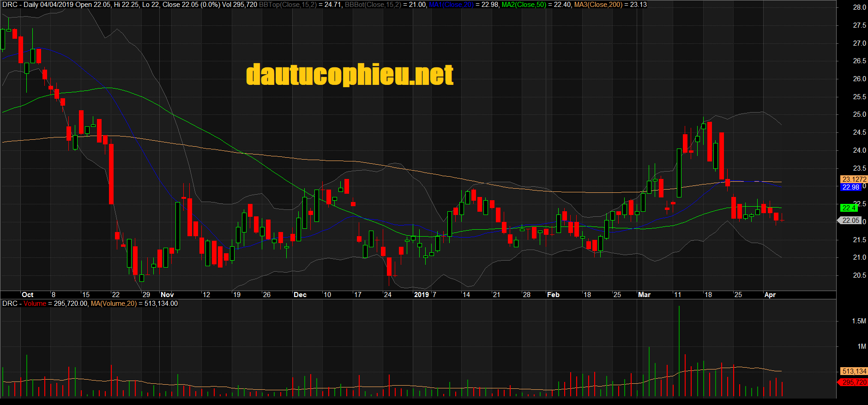Click the 27.0 price axis label
868x405 pixels.
pos(859,43)
